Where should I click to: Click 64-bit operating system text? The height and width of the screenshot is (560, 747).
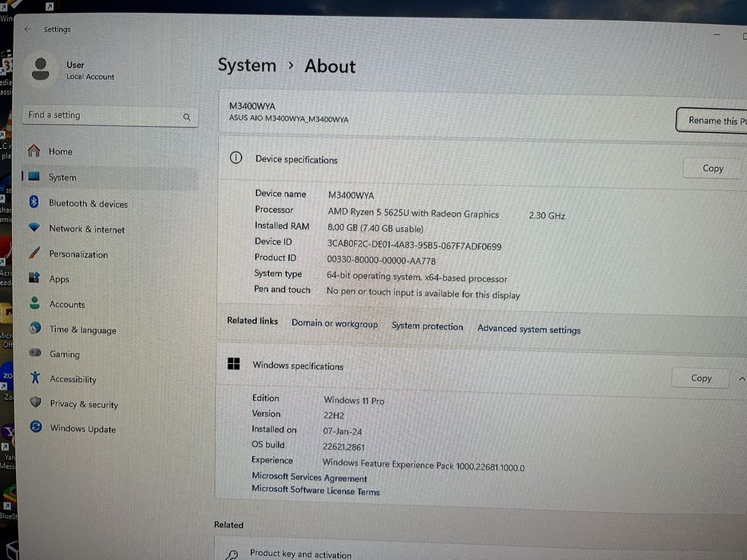coord(416,277)
